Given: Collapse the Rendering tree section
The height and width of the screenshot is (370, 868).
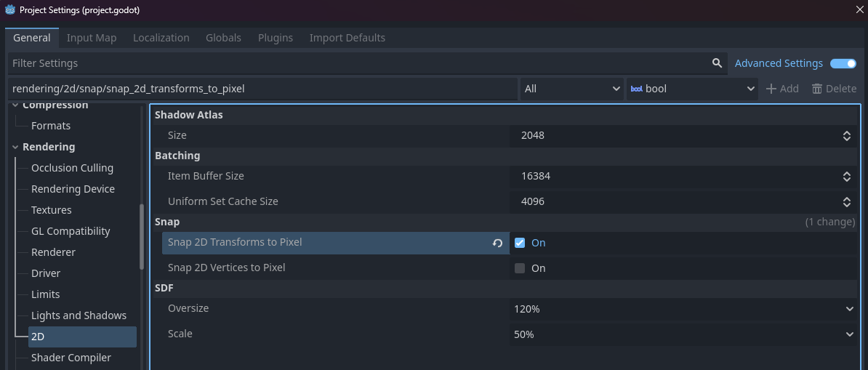Looking at the screenshot, I should tap(16, 147).
